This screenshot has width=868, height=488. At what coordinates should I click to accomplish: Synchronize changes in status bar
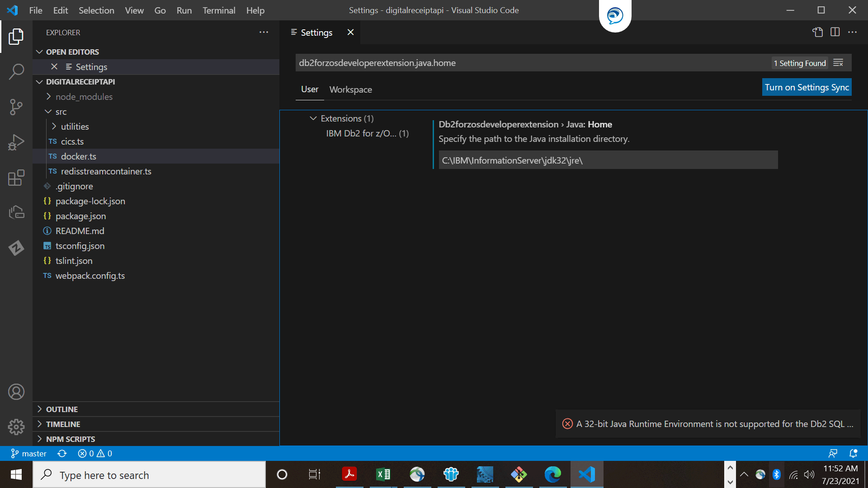[x=62, y=453]
